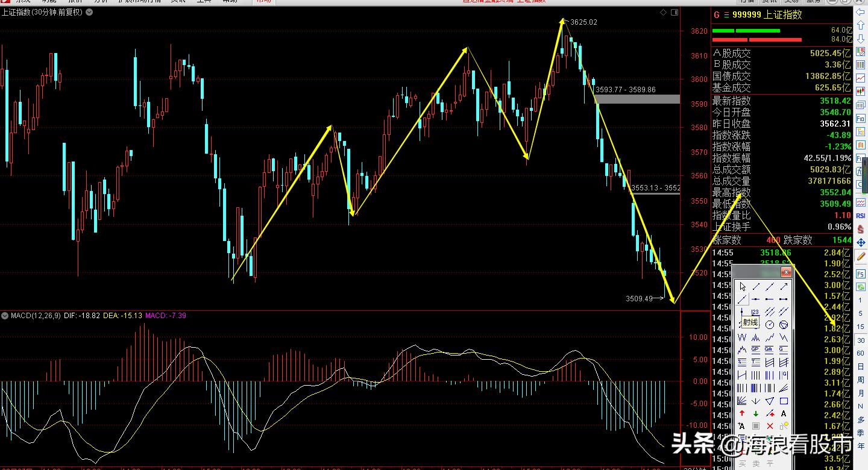
Task: Click the 跌家数 count 1544
Action: pyautogui.click(x=842, y=240)
